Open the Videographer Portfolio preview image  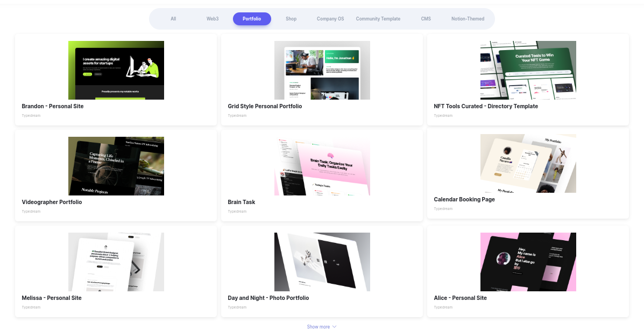116,166
